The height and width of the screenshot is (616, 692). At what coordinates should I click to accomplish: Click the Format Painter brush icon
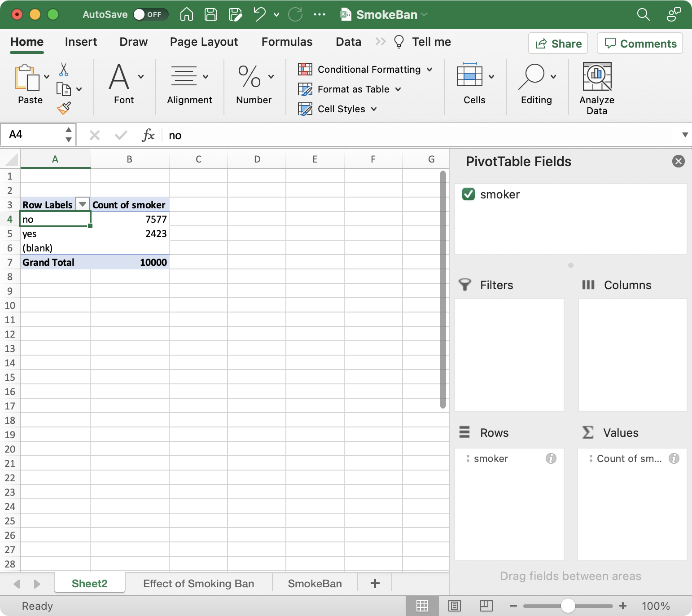tap(64, 108)
